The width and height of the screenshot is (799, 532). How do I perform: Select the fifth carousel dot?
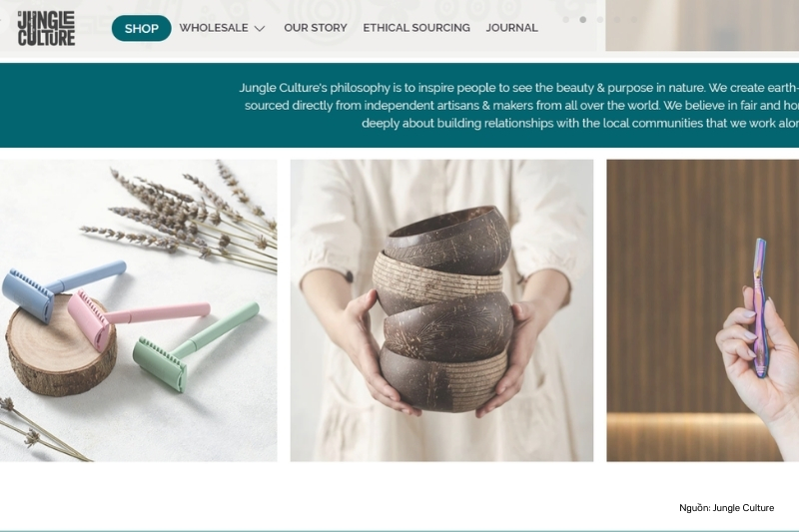[634, 19]
